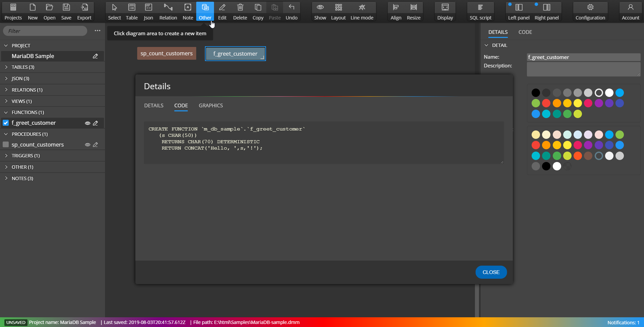Switch to DETAILS tab in Details dialog
This screenshot has height=327, width=644.
click(x=154, y=105)
